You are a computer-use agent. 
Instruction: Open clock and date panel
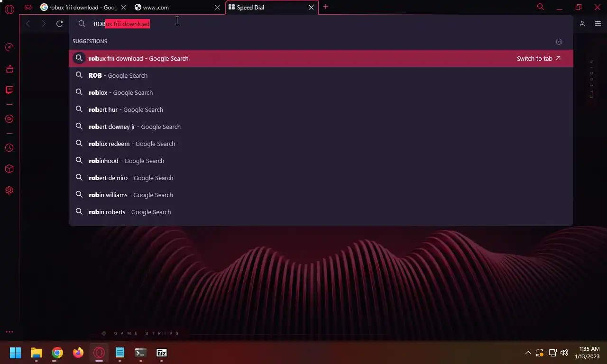pyautogui.click(x=587, y=353)
